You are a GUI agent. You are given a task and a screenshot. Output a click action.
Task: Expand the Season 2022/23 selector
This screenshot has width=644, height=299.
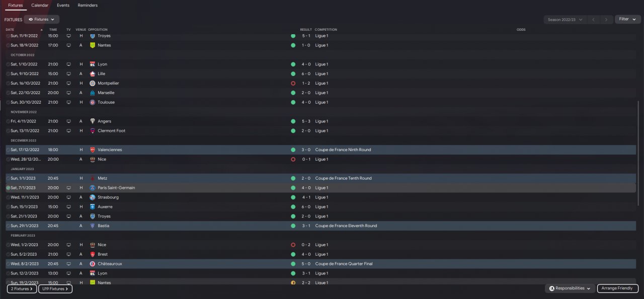click(566, 20)
